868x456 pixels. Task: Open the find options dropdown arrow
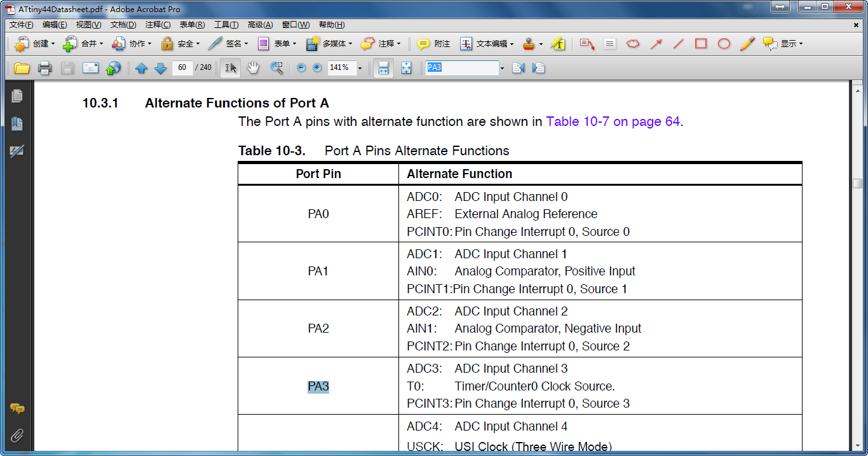click(x=502, y=68)
